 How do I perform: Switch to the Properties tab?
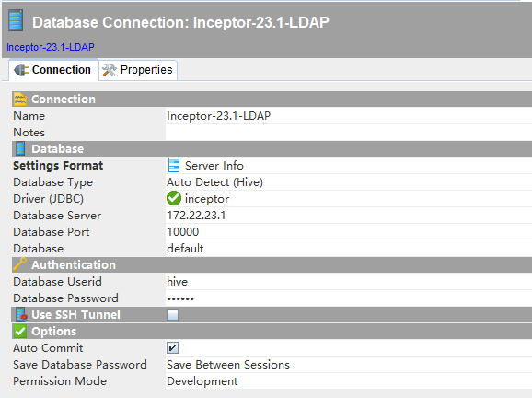click(x=138, y=70)
